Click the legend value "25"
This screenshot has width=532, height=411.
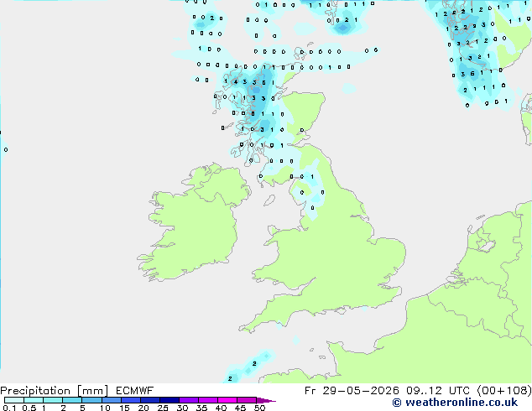point(163,408)
